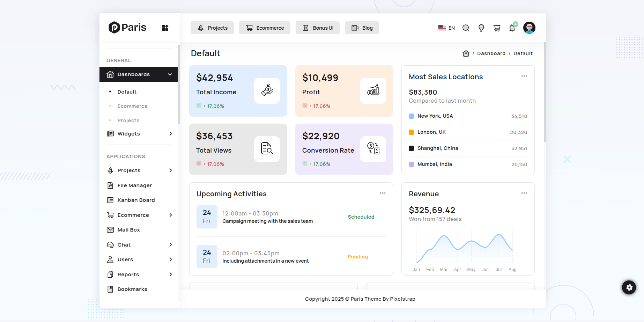Screen dimensions: 644x322
Task: Click the New York blue color swatch
Action: point(411,116)
